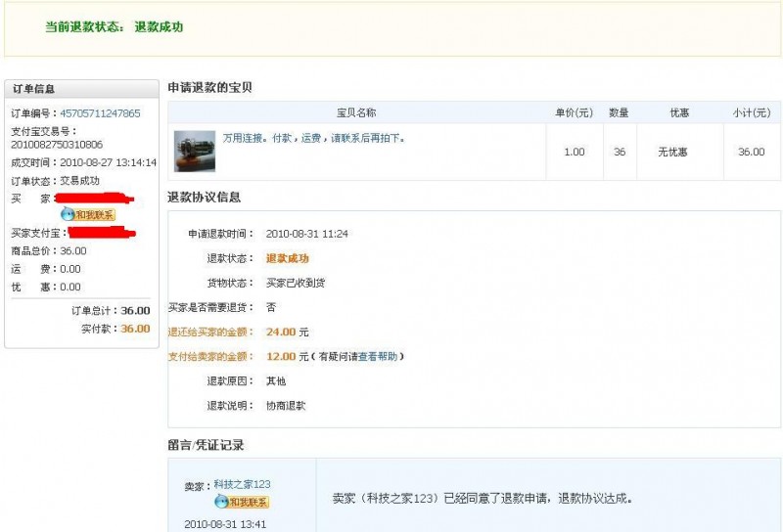Click the 留言/凭证记录 section heading

click(206, 445)
